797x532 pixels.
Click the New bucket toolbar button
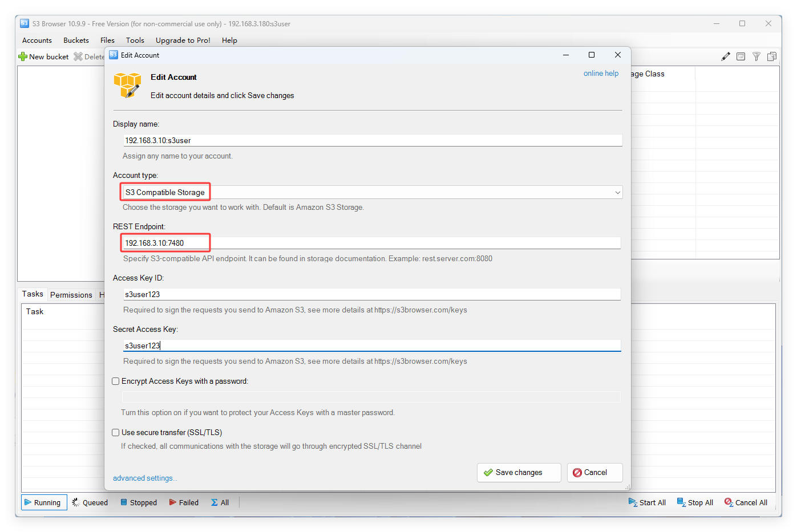point(43,56)
